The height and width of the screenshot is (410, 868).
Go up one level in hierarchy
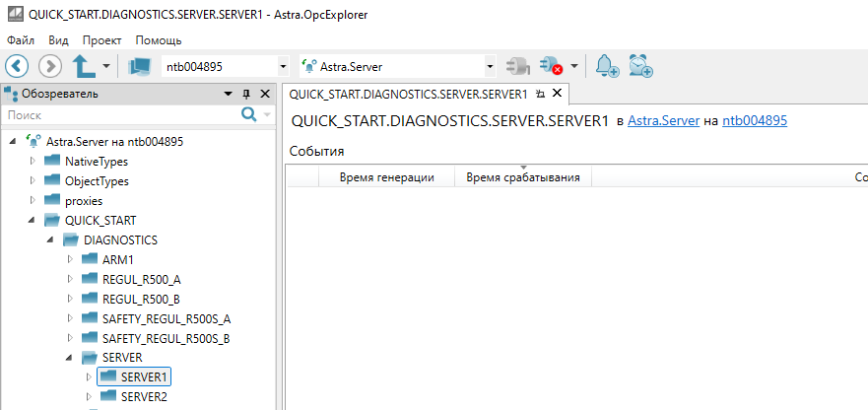(x=85, y=66)
